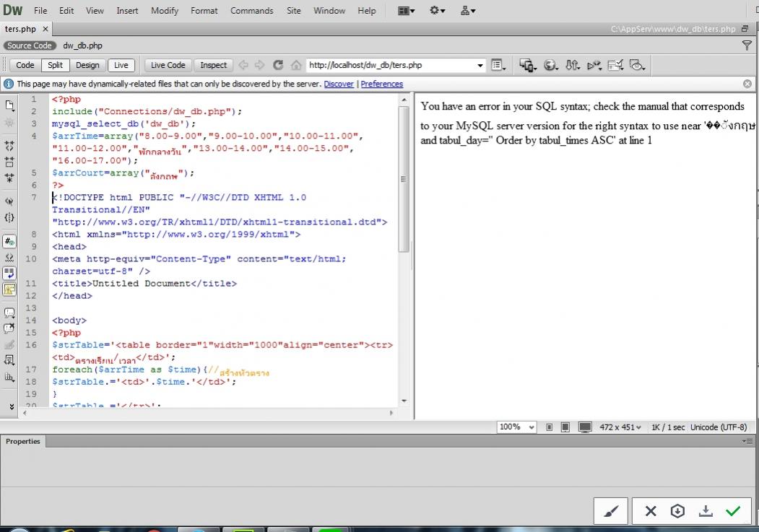Expand the URL address dropdown arrow
The image size is (759, 532).
[481, 65]
